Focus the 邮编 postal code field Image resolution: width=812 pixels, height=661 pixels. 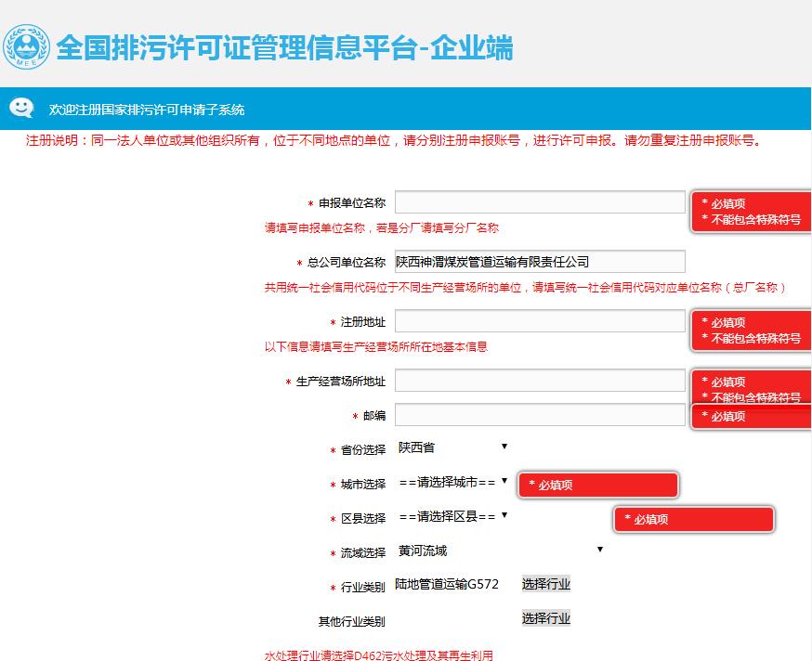(540, 415)
